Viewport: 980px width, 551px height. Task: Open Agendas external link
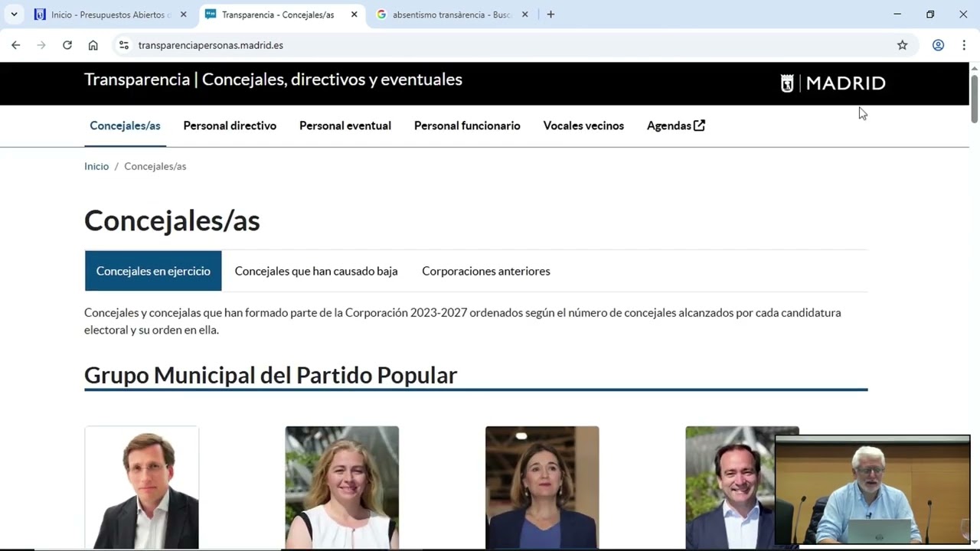tap(676, 126)
